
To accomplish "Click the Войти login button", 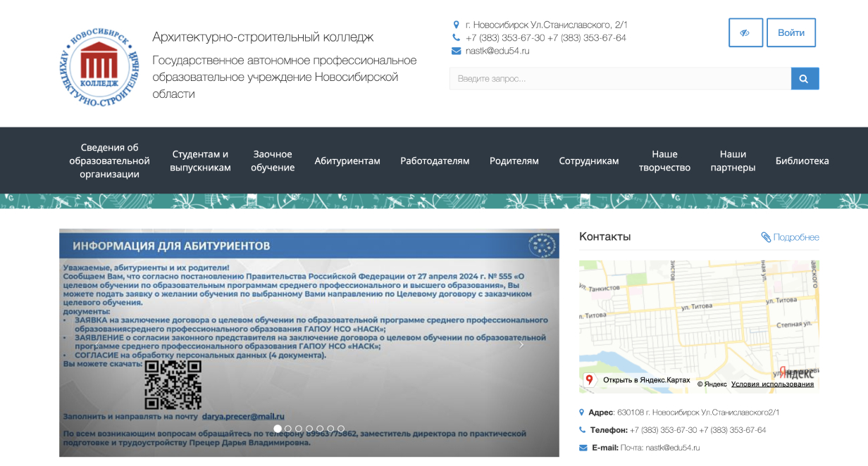I will 791,32.
